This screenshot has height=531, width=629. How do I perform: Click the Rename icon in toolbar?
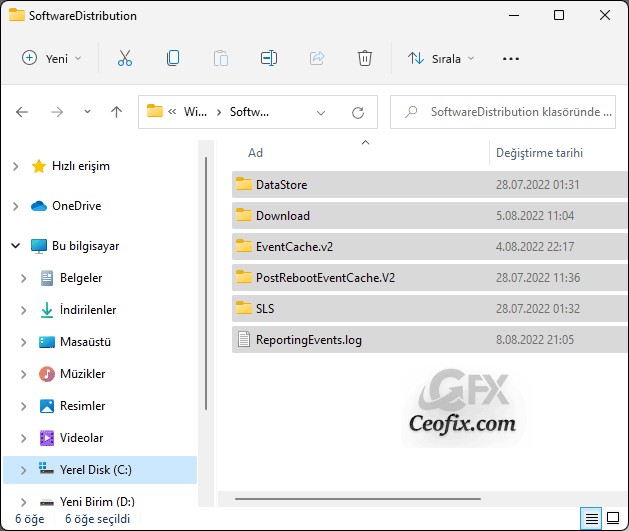[269, 58]
